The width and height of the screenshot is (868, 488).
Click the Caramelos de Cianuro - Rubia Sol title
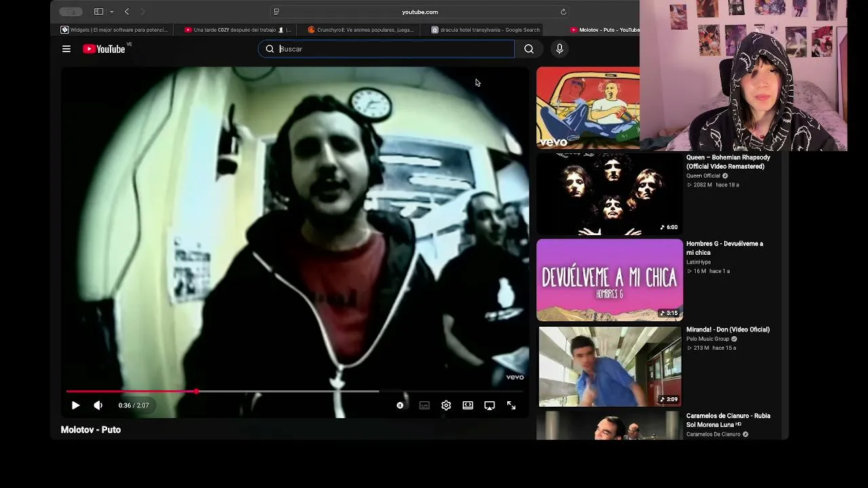tap(728, 420)
